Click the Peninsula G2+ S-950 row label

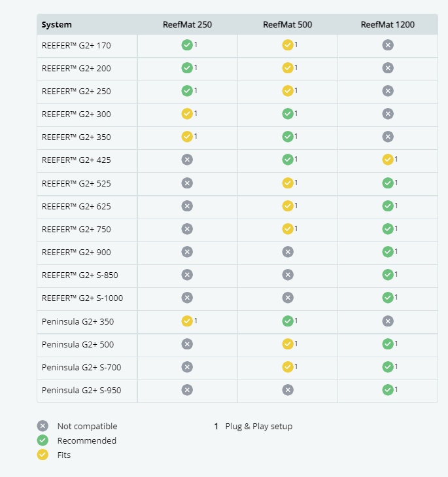point(81,391)
